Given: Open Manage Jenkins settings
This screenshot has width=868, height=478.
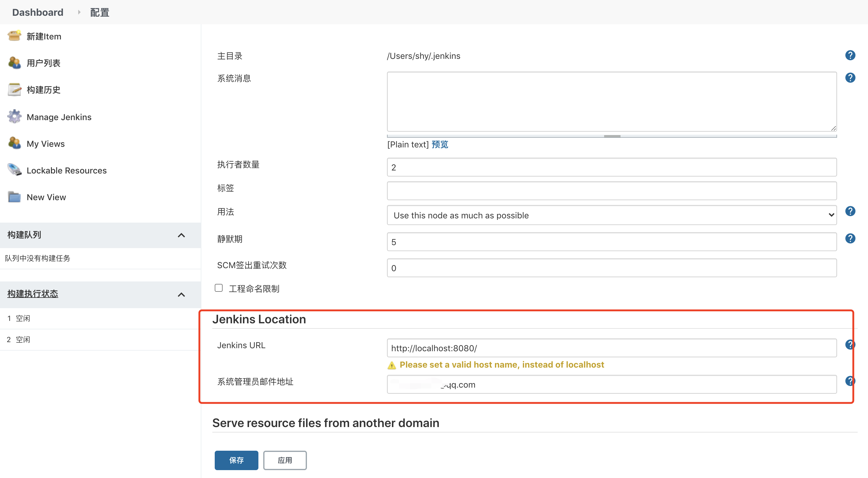Looking at the screenshot, I should (x=59, y=117).
